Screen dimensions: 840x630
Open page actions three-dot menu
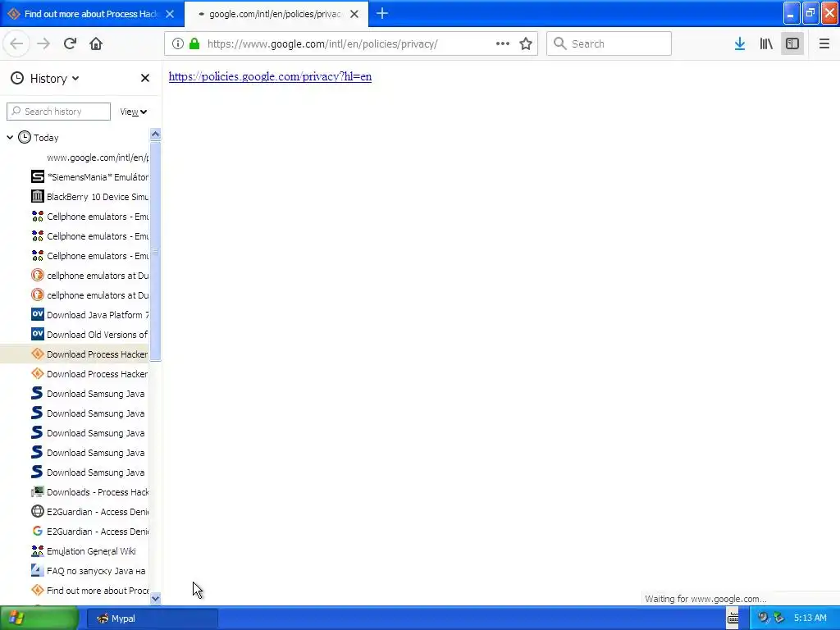point(503,44)
